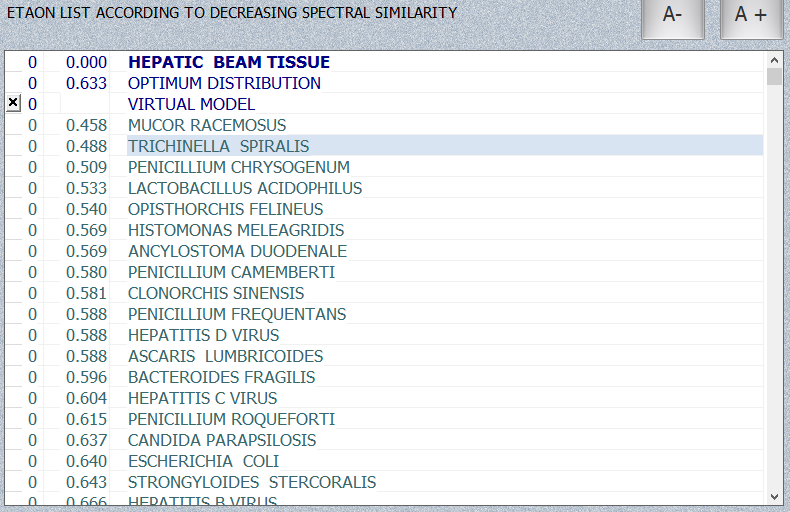
Task: Click the A- decrease font size button
Action: [672, 16]
